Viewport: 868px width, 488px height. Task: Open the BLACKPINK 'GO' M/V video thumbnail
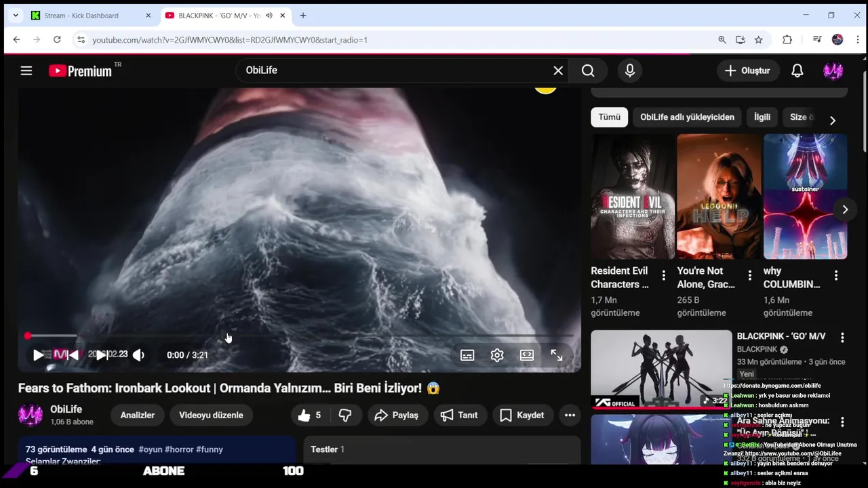pyautogui.click(x=661, y=369)
